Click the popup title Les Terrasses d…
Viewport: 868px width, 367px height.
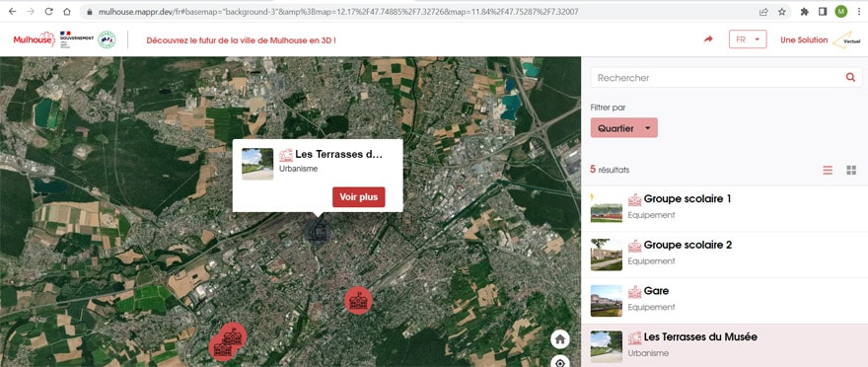pyautogui.click(x=338, y=155)
